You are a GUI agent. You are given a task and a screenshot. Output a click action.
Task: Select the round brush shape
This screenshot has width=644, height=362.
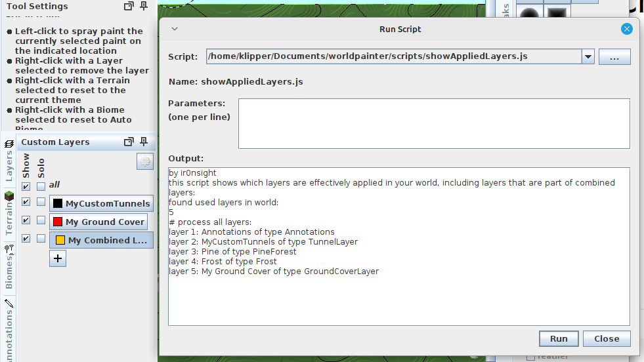pos(530,14)
